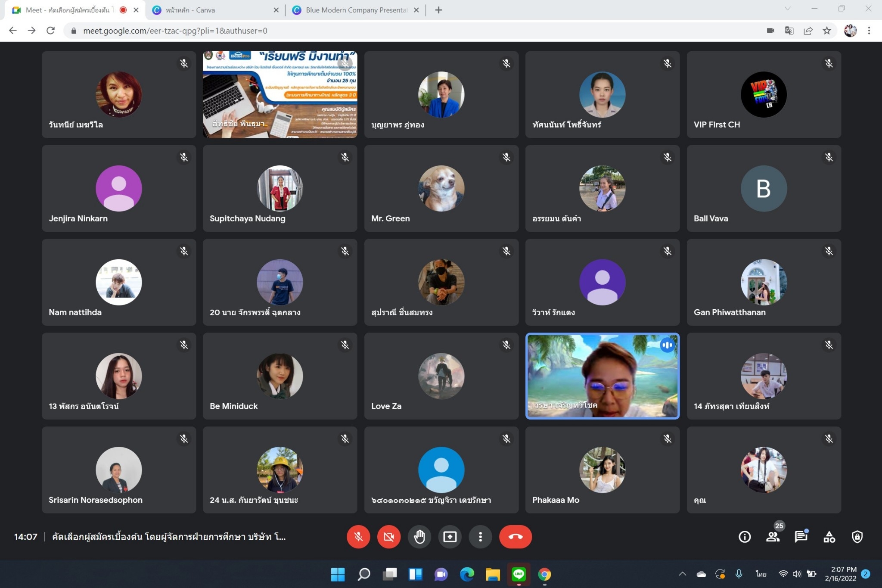The image size is (882, 588).
Task: Toggle the microphone mute button
Action: point(358,537)
